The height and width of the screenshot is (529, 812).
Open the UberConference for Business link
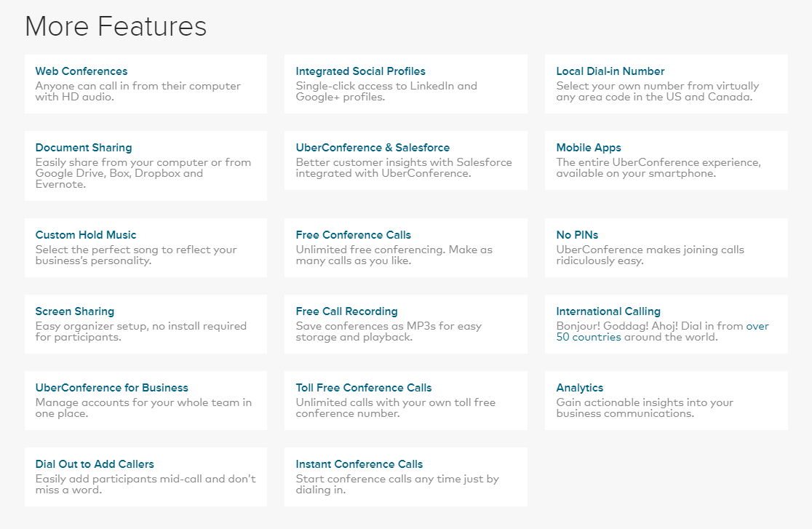click(x=111, y=388)
